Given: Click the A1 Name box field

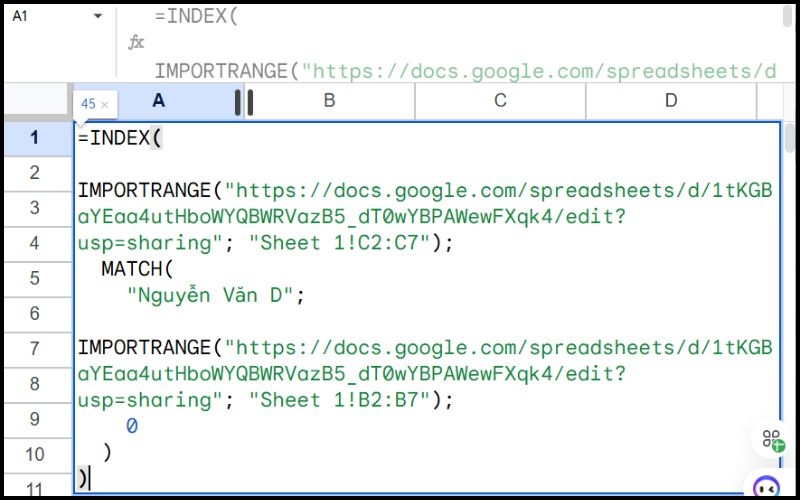Looking at the screenshot, I should point(45,17).
